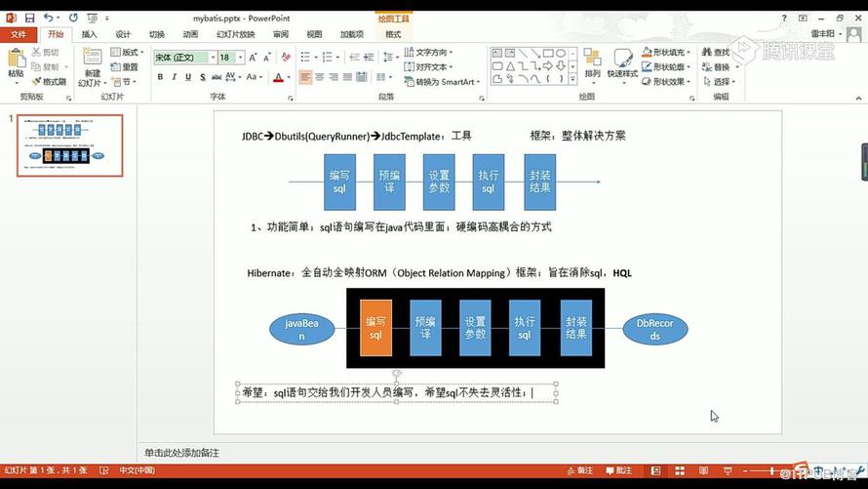Toggle justify text alignment
This screenshot has width=868, height=489.
(x=347, y=77)
